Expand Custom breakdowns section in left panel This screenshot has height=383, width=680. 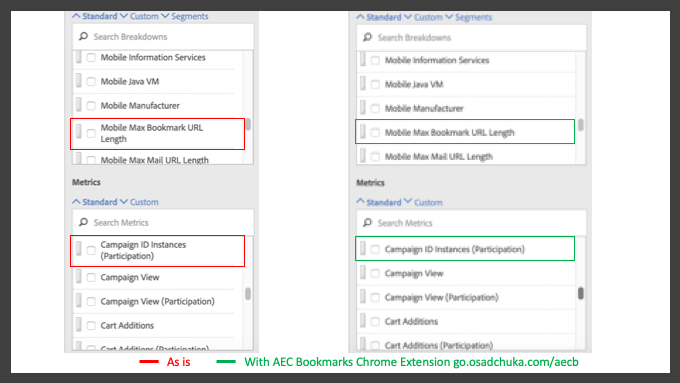click(x=139, y=16)
